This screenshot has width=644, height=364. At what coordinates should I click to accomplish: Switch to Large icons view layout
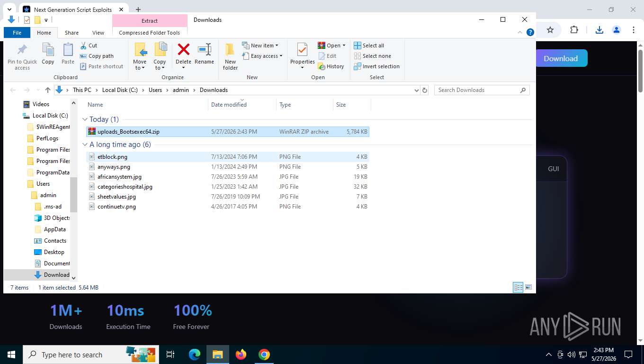click(528, 287)
